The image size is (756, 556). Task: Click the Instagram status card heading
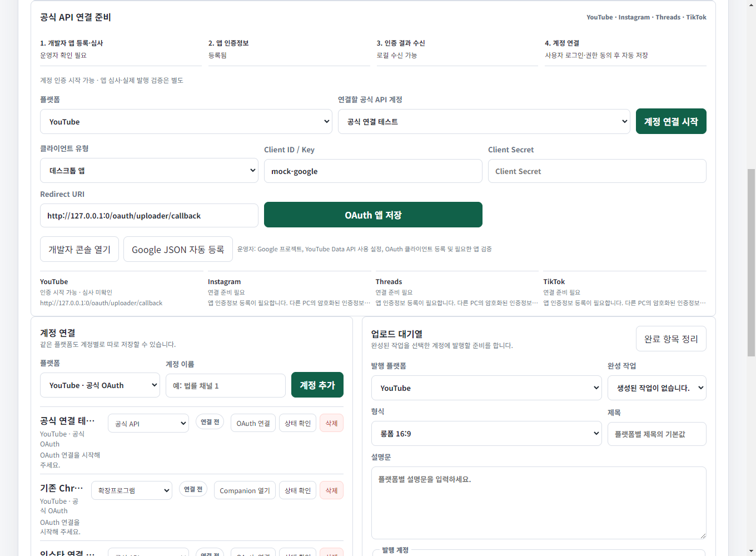point(224,282)
